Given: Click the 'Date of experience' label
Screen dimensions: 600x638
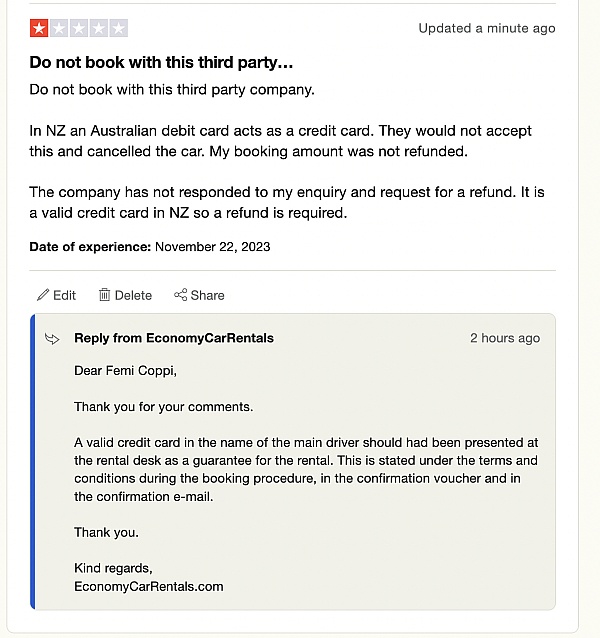Looking at the screenshot, I should (90, 246).
